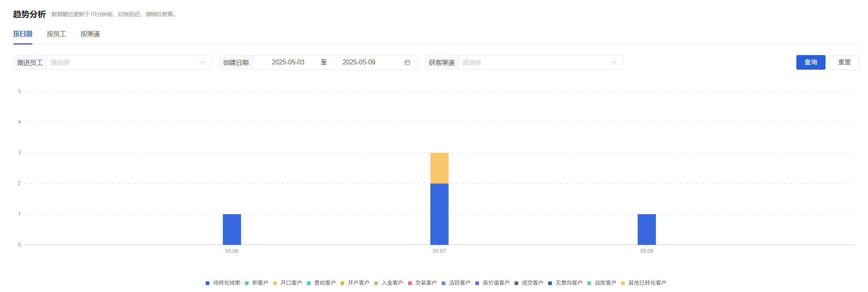The image size is (868, 292).
Task: Toggle 入金客户 legend series
Action: tap(388, 283)
